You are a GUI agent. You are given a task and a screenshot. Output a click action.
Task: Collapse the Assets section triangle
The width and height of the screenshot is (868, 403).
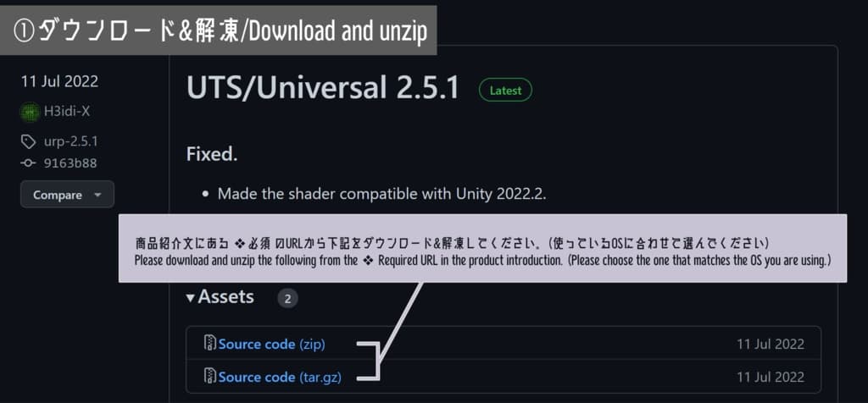(x=191, y=299)
